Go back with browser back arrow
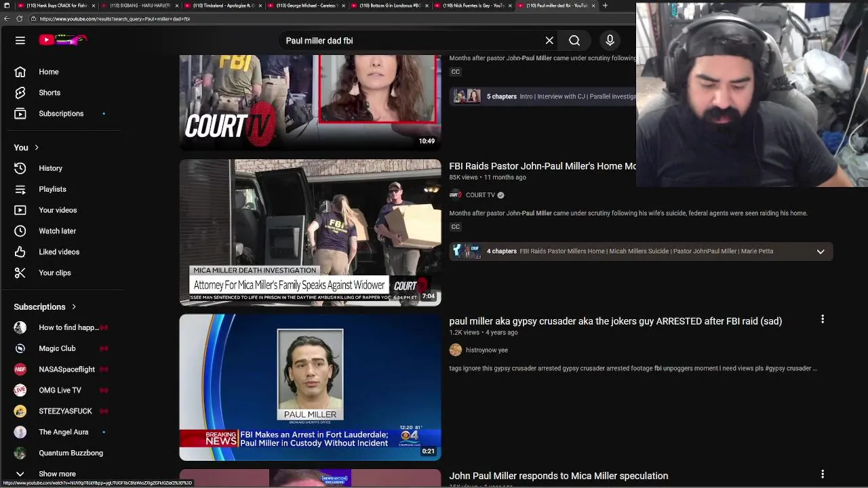The image size is (868, 488). [x=7, y=19]
